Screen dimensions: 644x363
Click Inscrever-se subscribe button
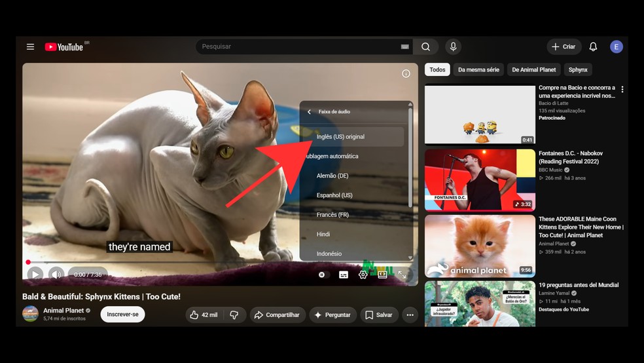pos(122,315)
